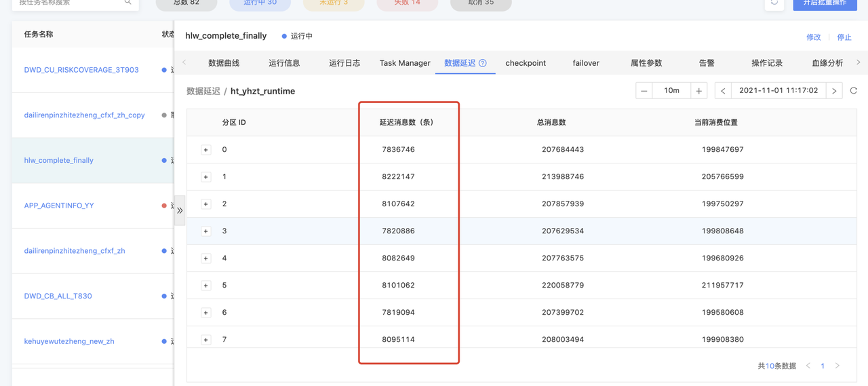Image resolution: width=868 pixels, height=386 pixels.
Task: Open task dailirenpinzhitezheng_cfxf_zh
Action: click(75, 251)
